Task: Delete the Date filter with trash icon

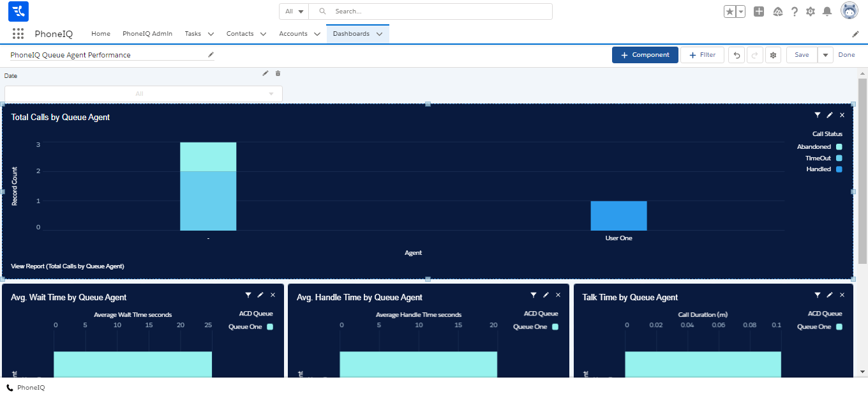Action: 278,73
